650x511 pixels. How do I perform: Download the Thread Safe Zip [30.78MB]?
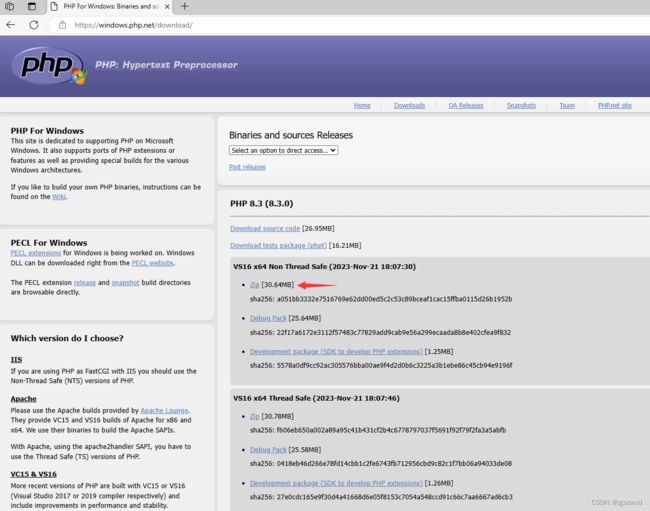[x=255, y=417]
